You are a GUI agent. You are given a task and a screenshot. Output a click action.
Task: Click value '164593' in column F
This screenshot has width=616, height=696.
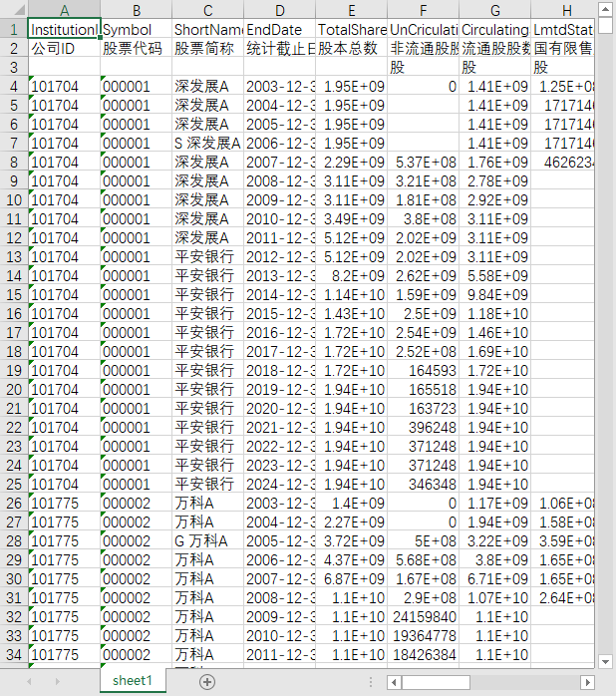[424, 370]
